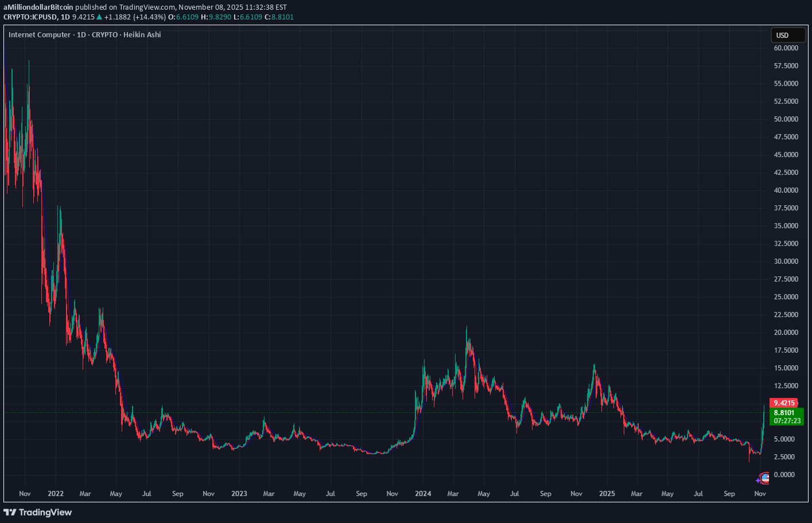This screenshot has height=523, width=812.
Task: Click the 2023 label on time axis
Action: click(239, 494)
